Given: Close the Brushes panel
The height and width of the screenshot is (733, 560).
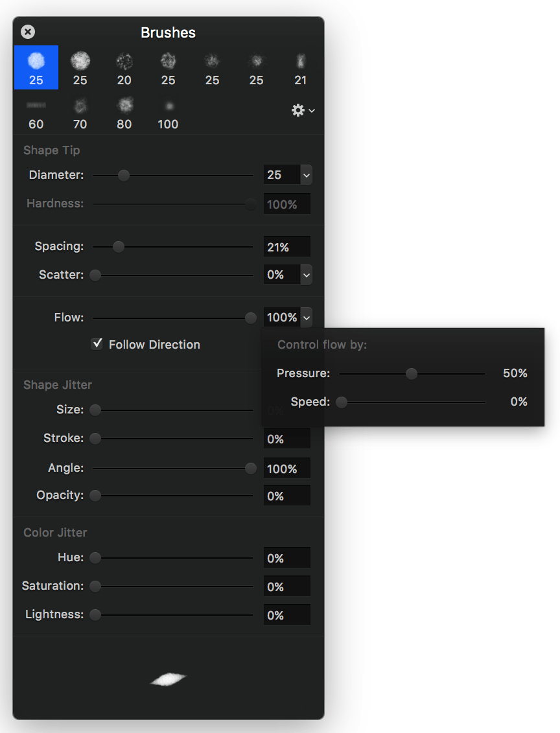Looking at the screenshot, I should pos(28,32).
